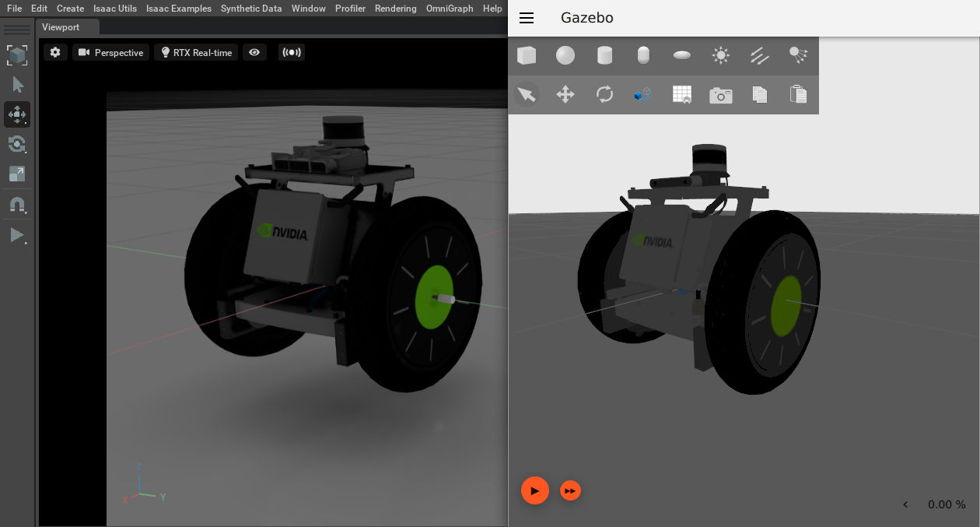Insert a box shape in Gazebo
Screen dimensions: 980x527
click(x=527, y=55)
